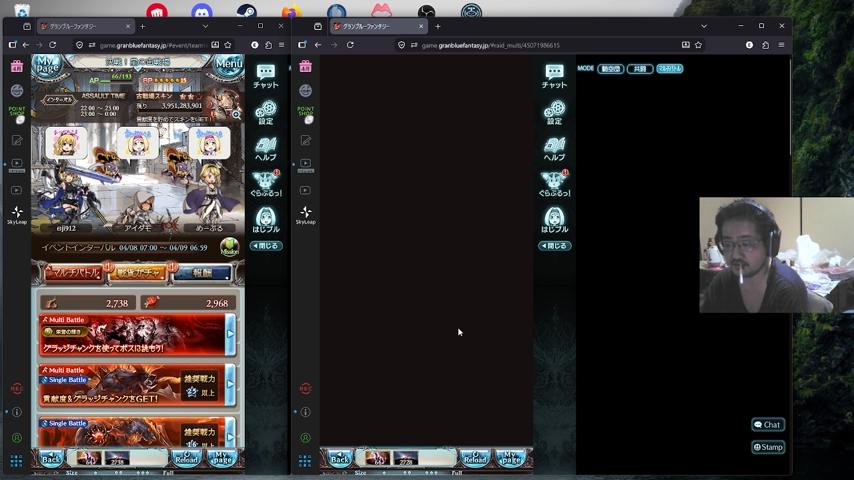Open POINT SHOP in left window sidebar

tap(17, 114)
